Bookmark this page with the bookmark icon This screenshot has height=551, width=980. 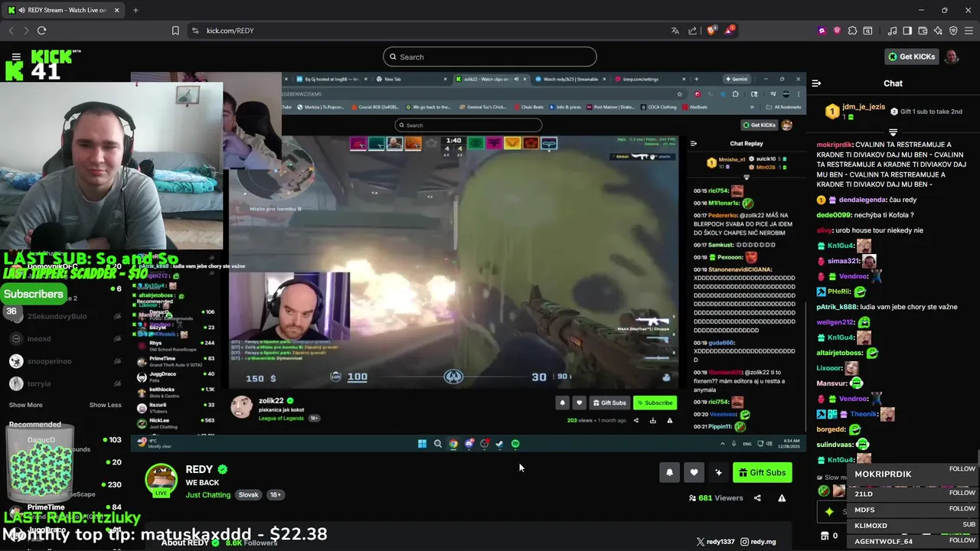click(x=175, y=31)
